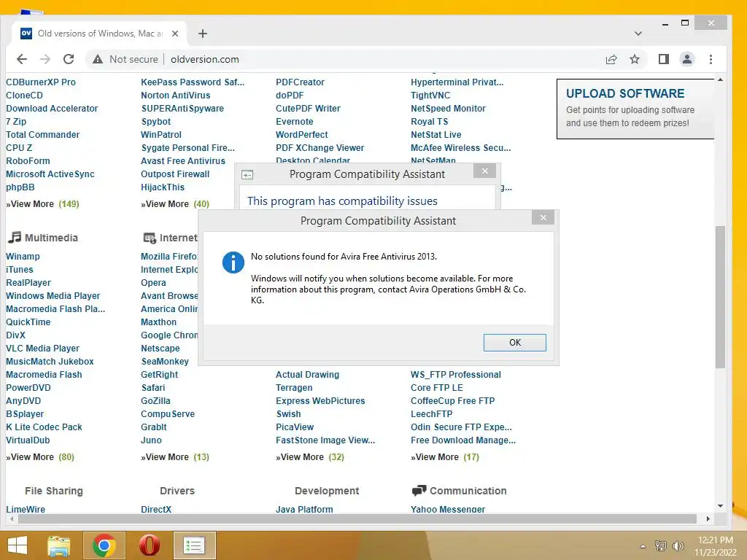Screen dimensions: 747x560
Task: View More security programs (40)
Action: [x=175, y=204]
